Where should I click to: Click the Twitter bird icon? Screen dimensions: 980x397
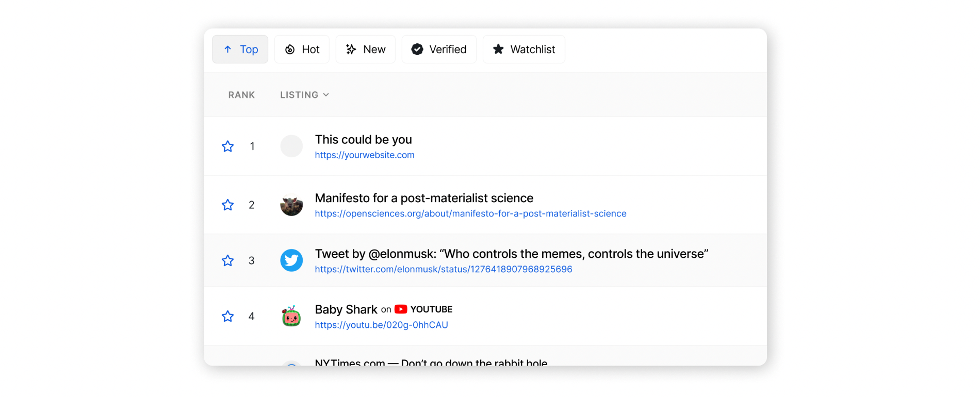(291, 261)
